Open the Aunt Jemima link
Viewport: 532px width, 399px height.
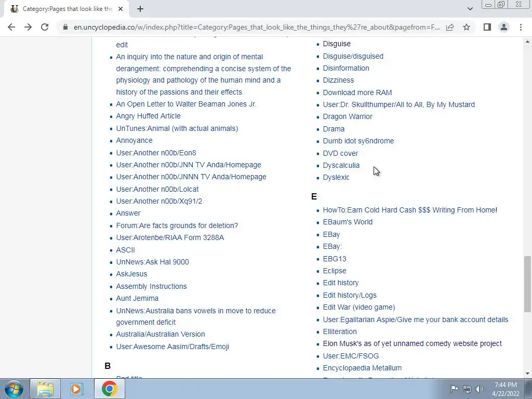pos(137,298)
